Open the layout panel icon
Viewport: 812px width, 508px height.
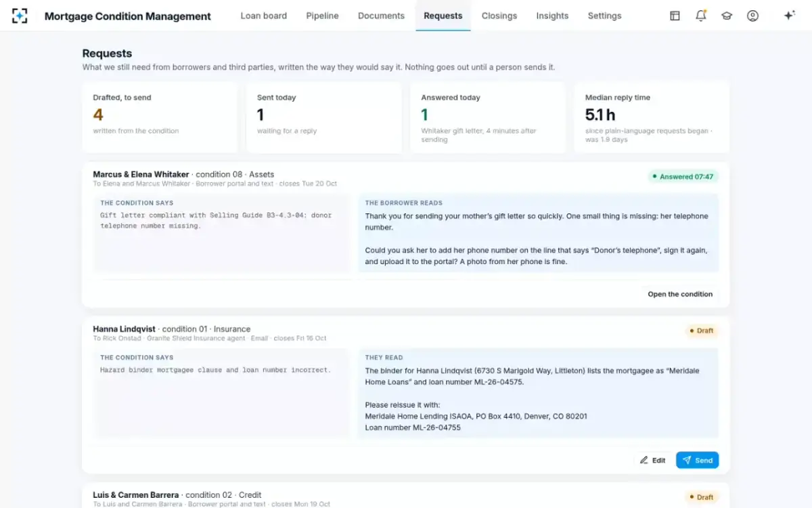tap(675, 16)
